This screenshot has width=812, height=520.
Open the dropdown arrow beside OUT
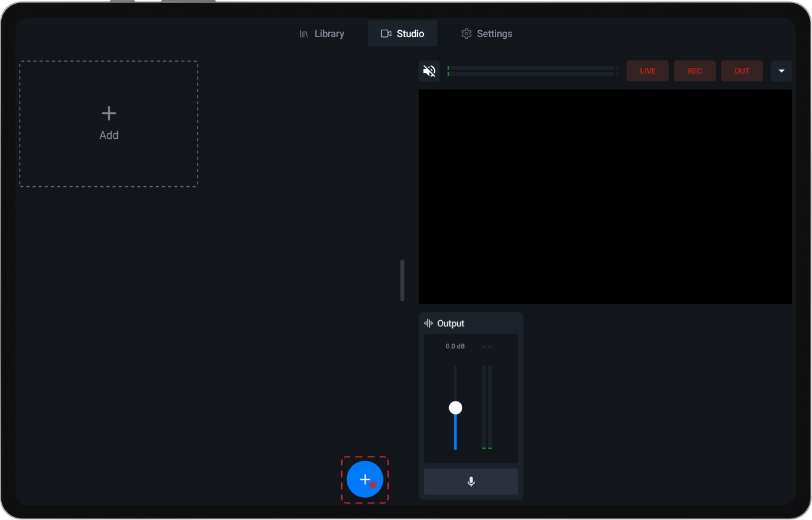coord(781,70)
